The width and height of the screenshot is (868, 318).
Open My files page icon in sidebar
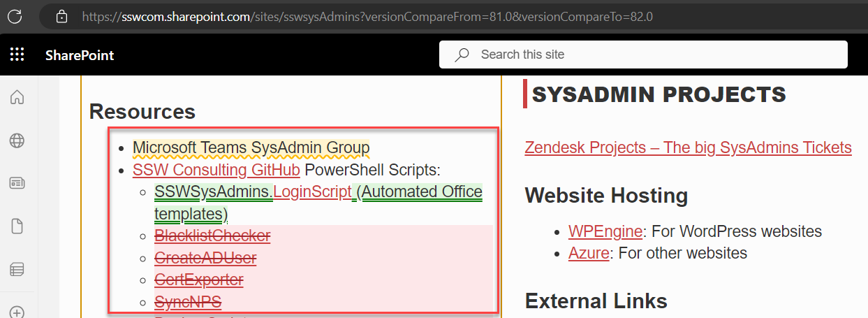pos(17,226)
